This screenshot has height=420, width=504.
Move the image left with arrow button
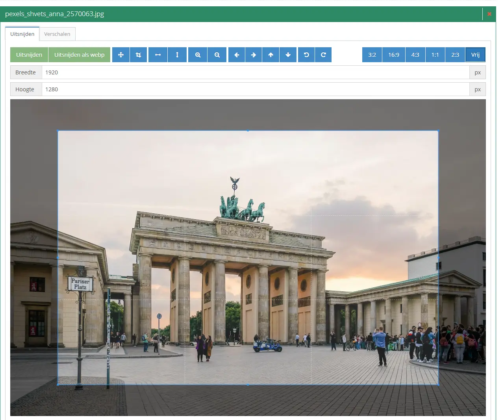pyautogui.click(x=237, y=55)
